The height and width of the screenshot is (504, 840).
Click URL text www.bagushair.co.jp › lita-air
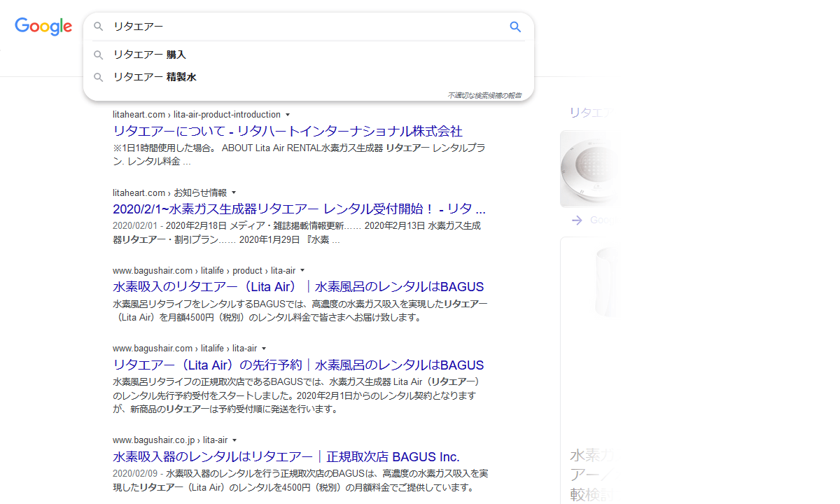tap(170, 440)
